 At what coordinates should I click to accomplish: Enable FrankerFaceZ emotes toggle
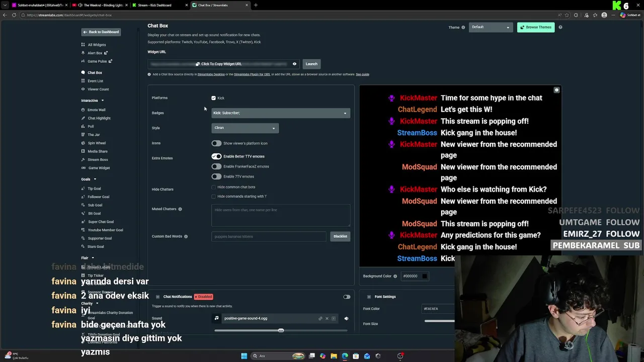pos(216,166)
